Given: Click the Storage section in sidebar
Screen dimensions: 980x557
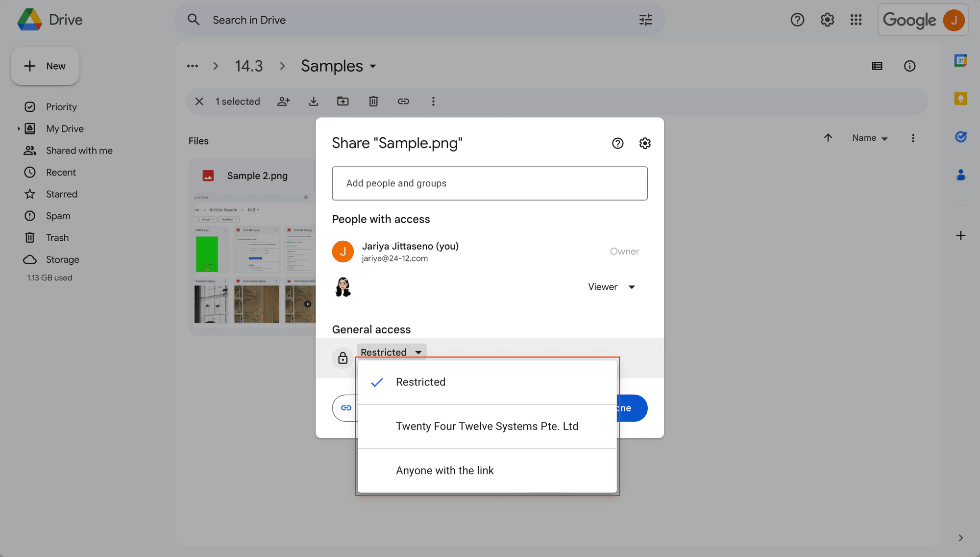Looking at the screenshot, I should pyautogui.click(x=63, y=259).
